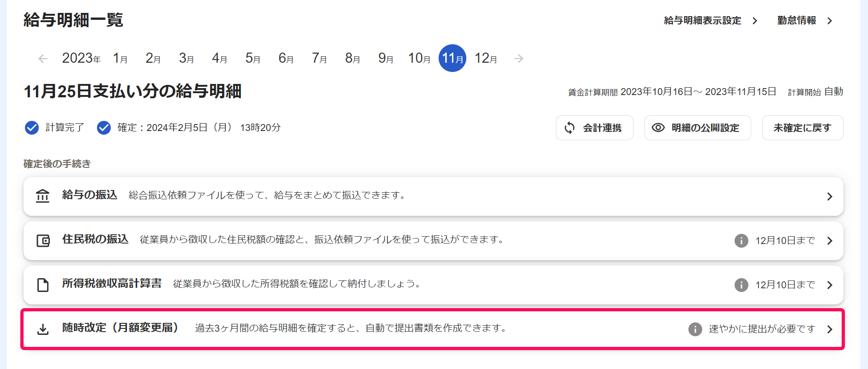Switch to the 9月 tab
868x369 pixels.
click(386, 58)
